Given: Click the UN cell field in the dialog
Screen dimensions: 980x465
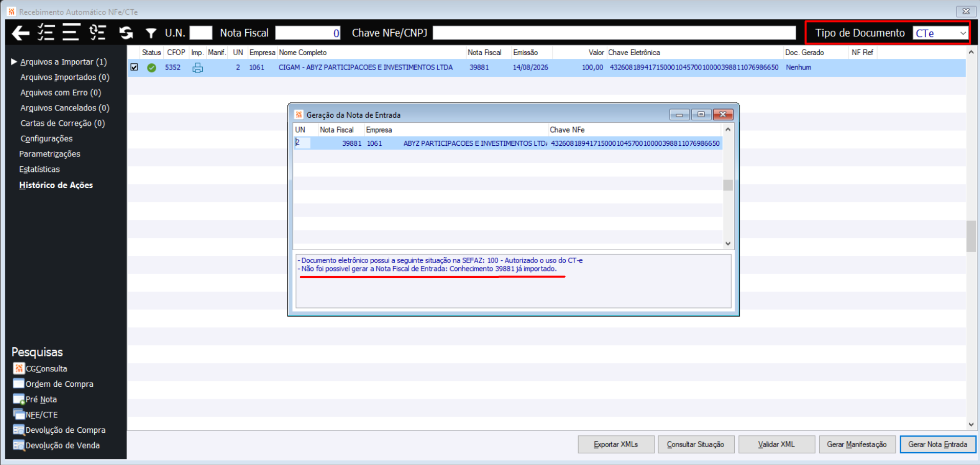Looking at the screenshot, I should [x=303, y=143].
